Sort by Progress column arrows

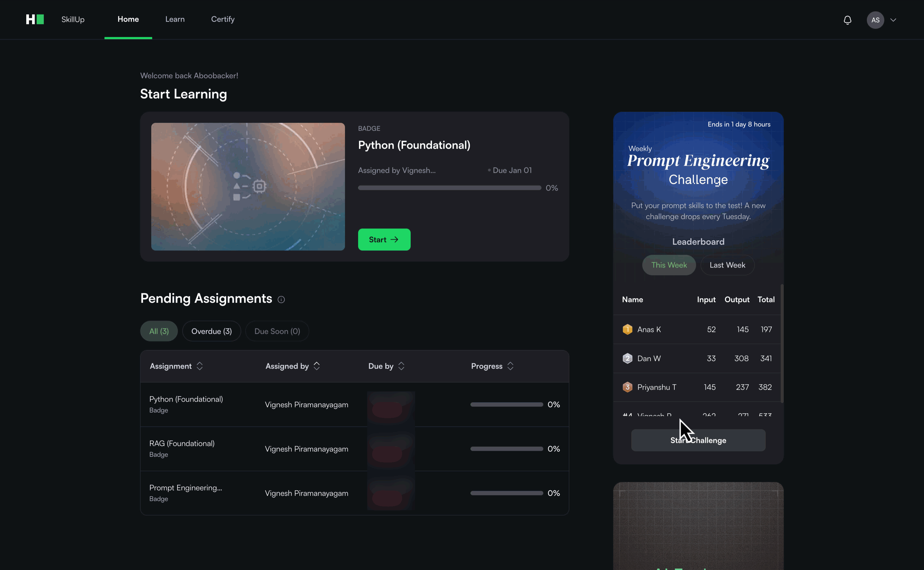tap(511, 366)
